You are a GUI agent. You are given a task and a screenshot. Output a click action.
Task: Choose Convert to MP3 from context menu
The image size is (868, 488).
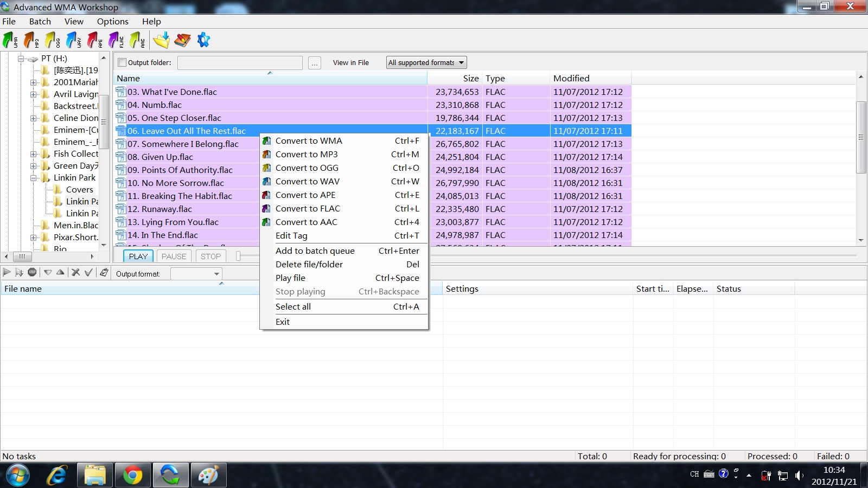click(x=344, y=155)
